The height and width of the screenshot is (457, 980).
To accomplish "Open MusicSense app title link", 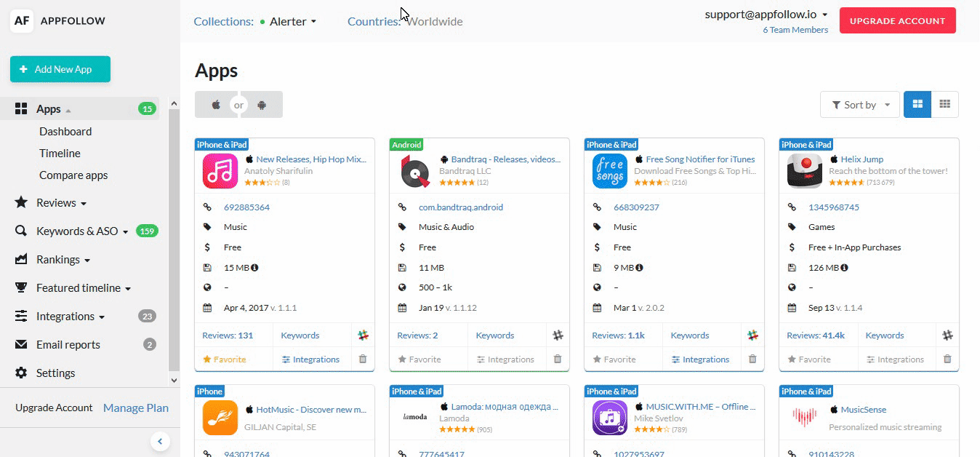I will [864, 410].
